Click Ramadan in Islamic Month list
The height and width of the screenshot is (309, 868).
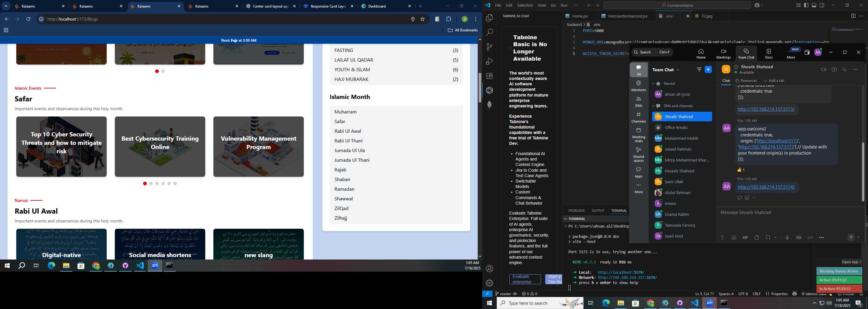pyautogui.click(x=344, y=189)
